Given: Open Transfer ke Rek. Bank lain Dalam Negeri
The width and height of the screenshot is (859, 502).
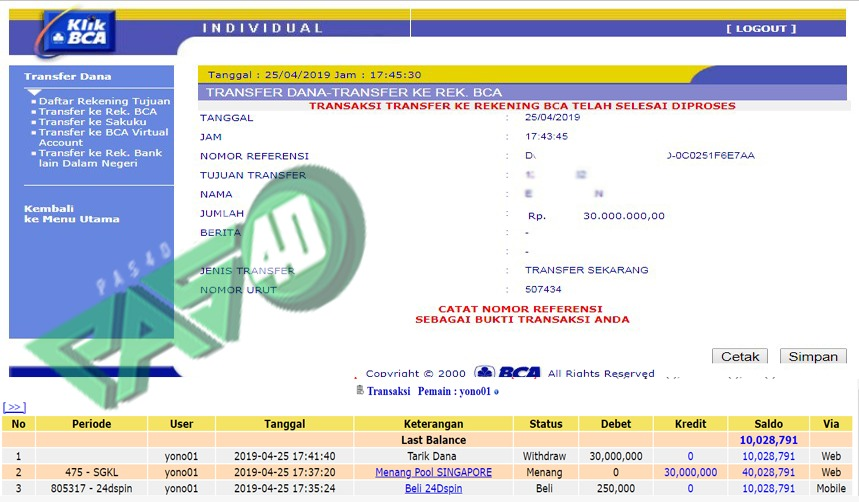Looking at the screenshot, I should tap(100, 158).
